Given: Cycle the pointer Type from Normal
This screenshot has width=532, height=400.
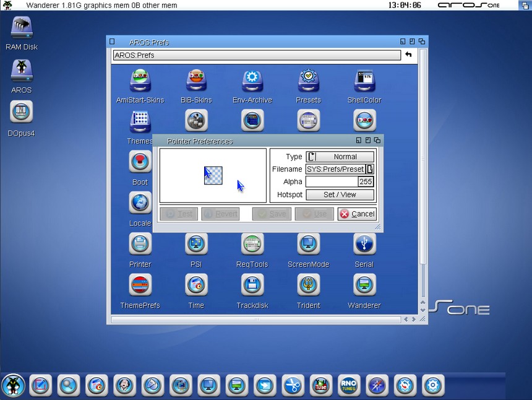Looking at the screenshot, I should [x=312, y=157].
